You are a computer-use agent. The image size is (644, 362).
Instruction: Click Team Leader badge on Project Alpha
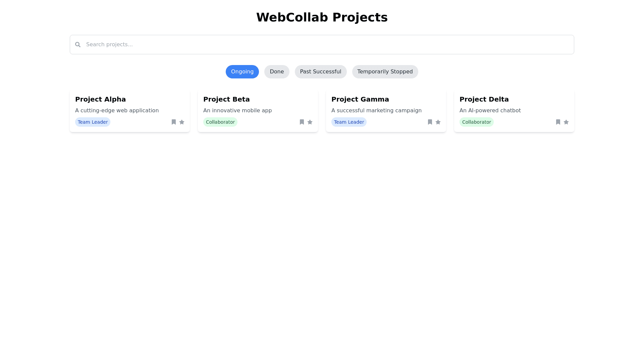point(93,122)
